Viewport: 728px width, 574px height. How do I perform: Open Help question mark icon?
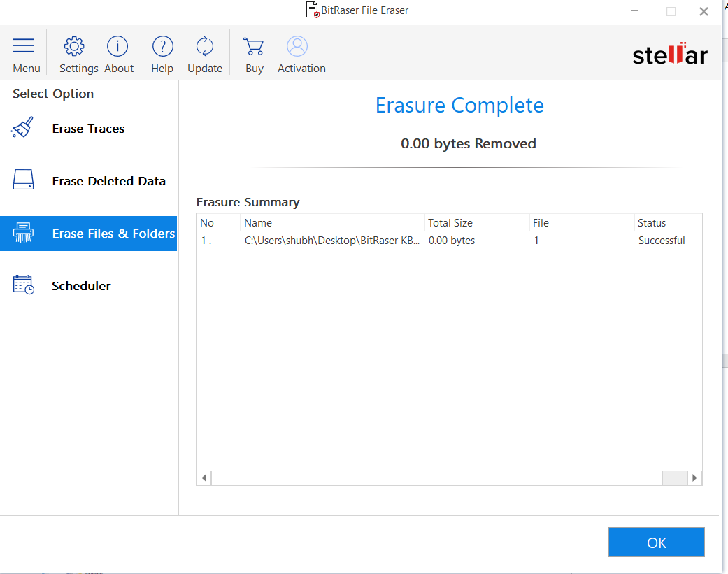coord(162,47)
